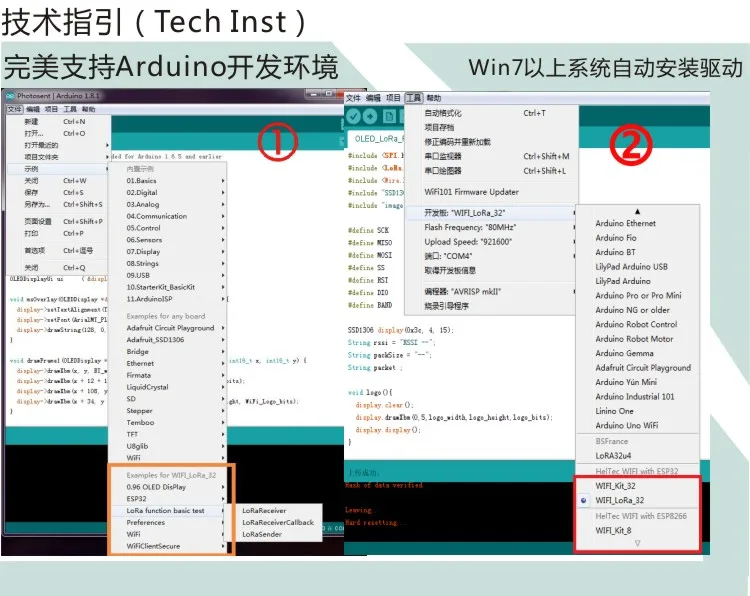Expand the 07.Display examples submenu
Image resolution: width=750 pixels, height=596 pixels.
(167, 252)
